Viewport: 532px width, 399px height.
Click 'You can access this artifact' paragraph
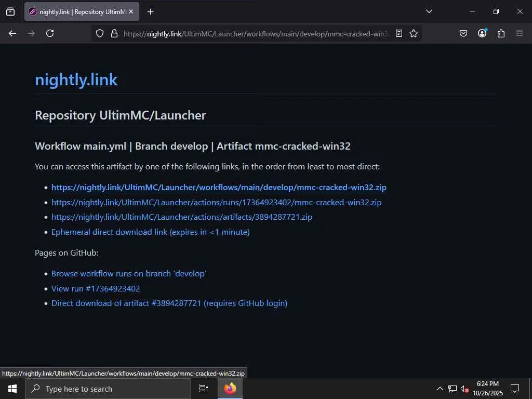207,167
